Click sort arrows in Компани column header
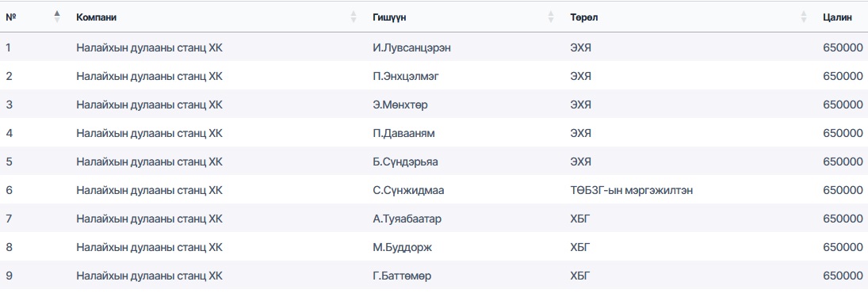Screen dimensions: 868x293 pos(354,17)
